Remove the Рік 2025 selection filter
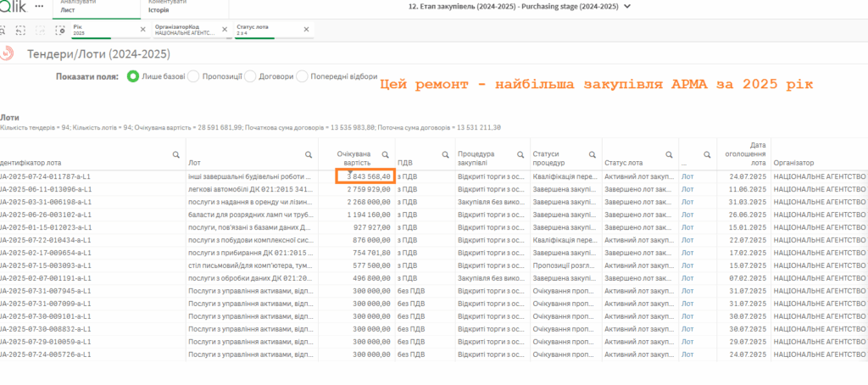The height and width of the screenshot is (385, 868). 142,30
